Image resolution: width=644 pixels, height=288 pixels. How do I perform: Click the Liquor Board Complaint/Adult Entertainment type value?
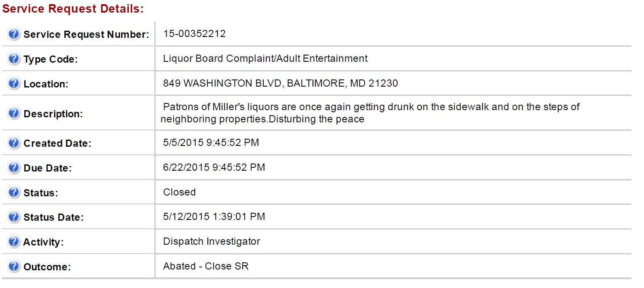265,58
